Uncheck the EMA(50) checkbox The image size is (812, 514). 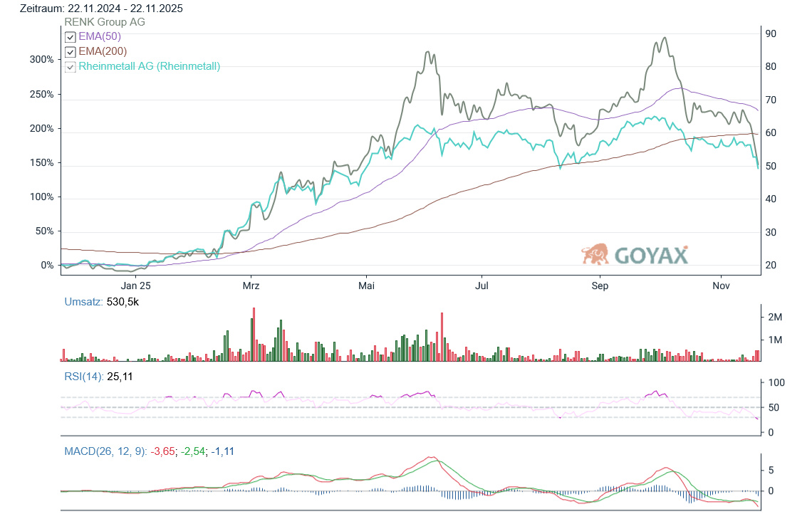pos(70,37)
